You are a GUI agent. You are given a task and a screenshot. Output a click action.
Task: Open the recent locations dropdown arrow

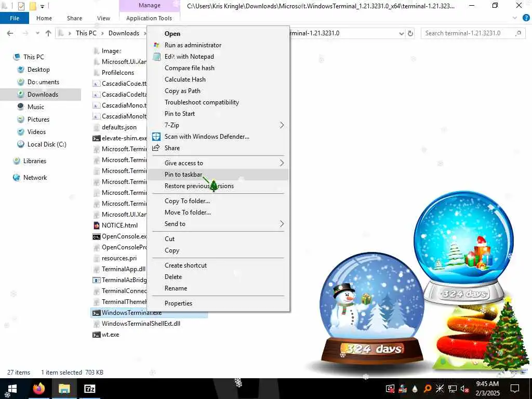click(37, 33)
